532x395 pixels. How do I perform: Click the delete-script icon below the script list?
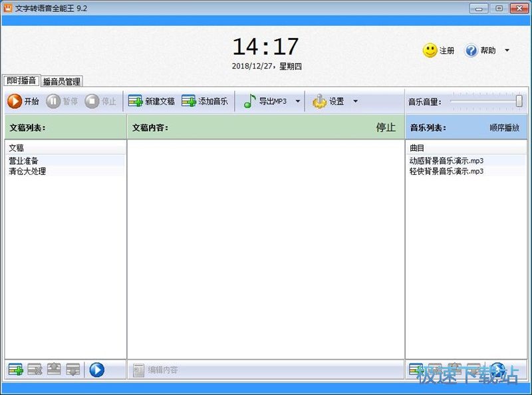point(34,368)
